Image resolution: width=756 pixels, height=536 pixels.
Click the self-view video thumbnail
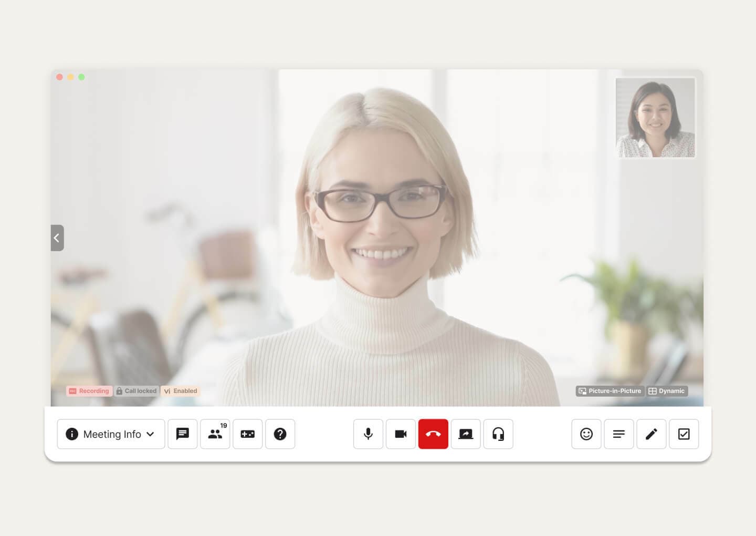click(655, 118)
